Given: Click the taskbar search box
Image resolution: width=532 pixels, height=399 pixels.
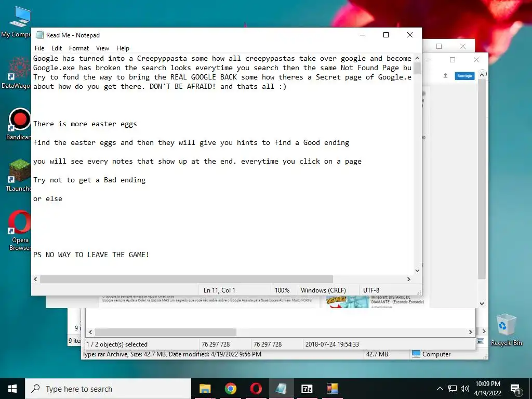Looking at the screenshot, I should tap(108, 389).
